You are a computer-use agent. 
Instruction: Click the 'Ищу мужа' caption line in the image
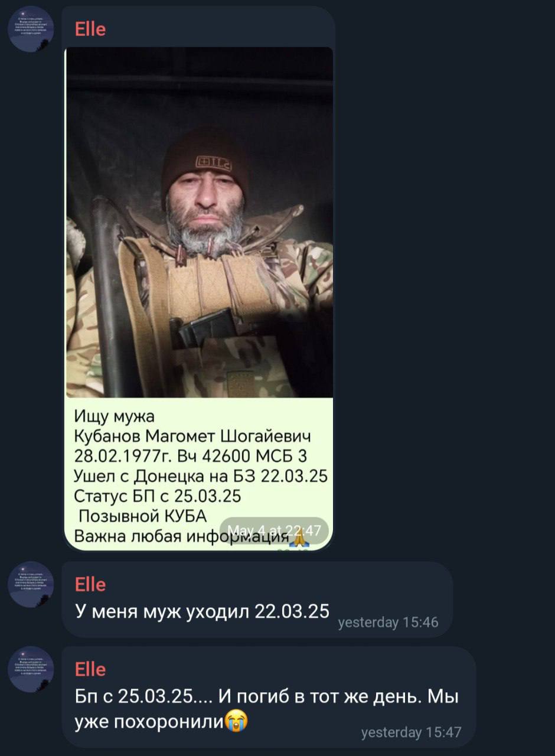coord(114,416)
